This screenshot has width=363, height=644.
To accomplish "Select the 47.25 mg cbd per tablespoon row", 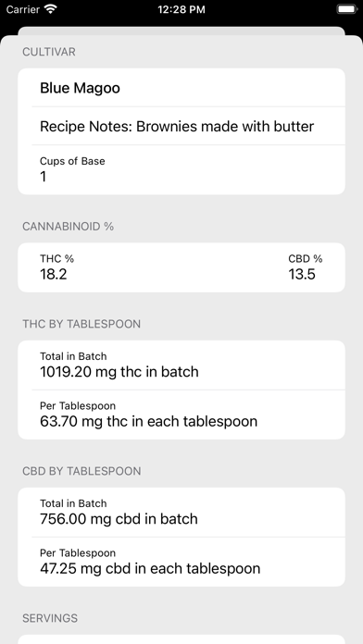I will 181,562.
